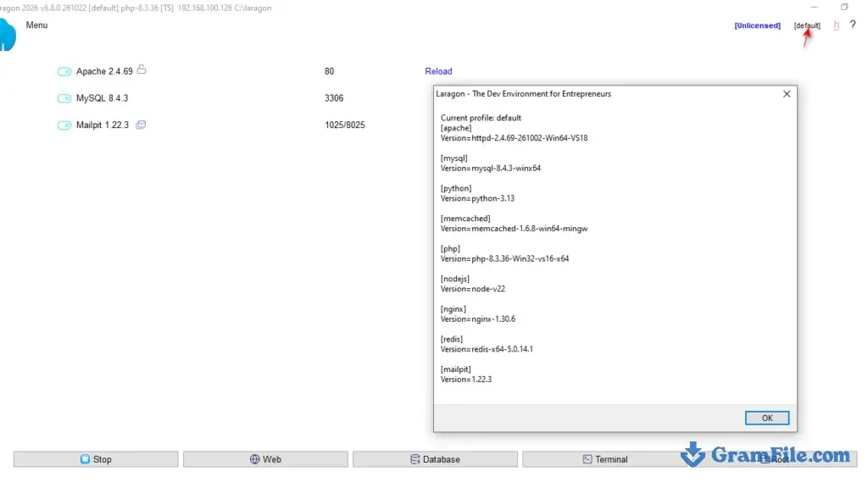Click the Database button

(435, 459)
